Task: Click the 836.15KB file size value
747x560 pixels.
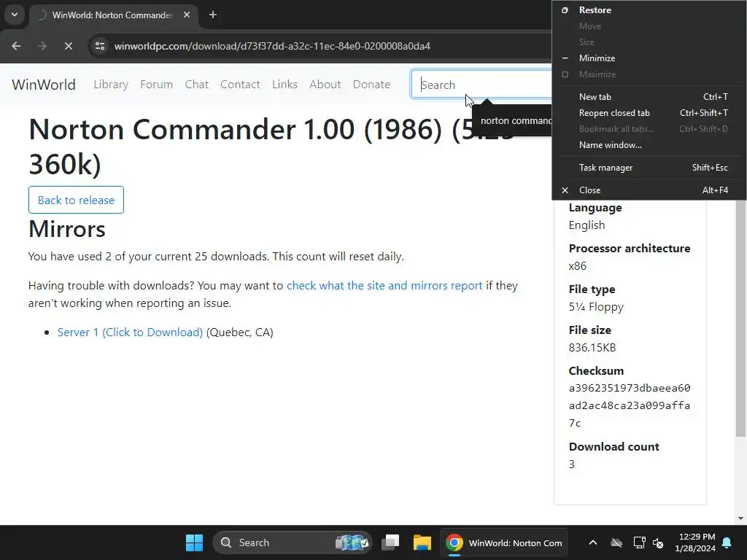Action: click(x=592, y=348)
